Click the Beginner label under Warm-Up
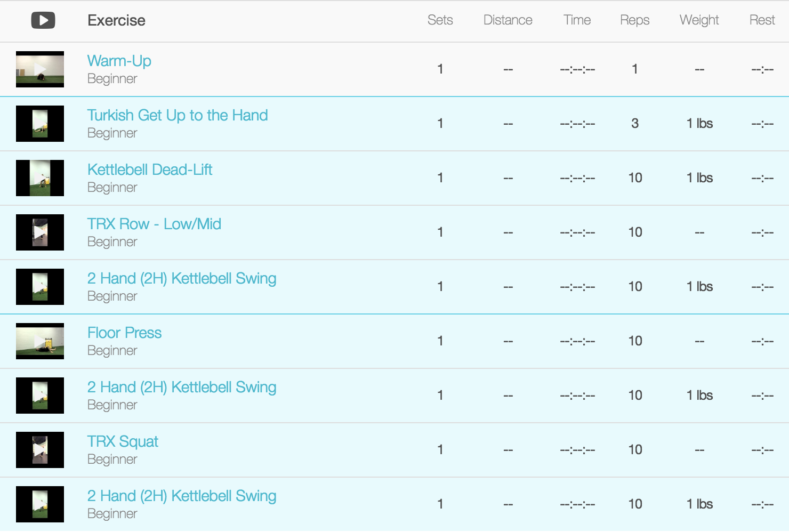 tap(112, 79)
